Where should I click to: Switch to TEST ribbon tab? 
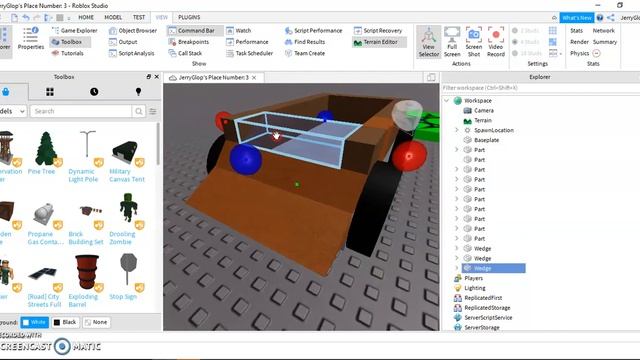pyautogui.click(x=139, y=18)
